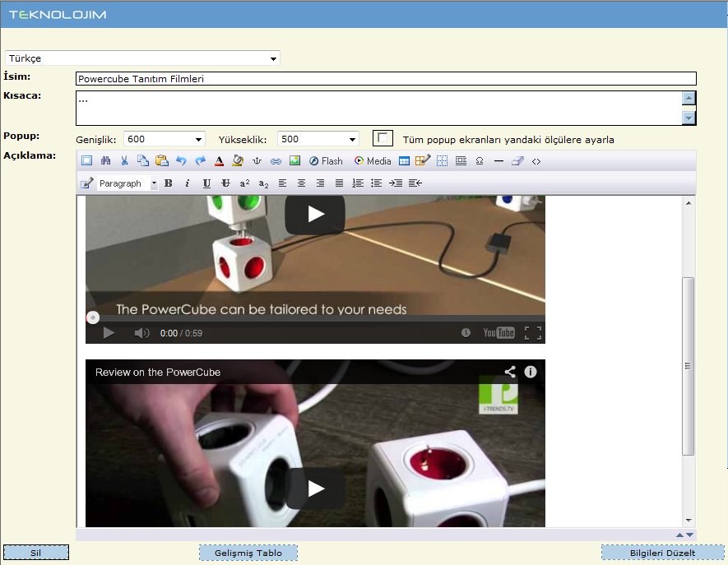Copy selection using the copy icon
Image resolution: width=728 pixels, height=565 pixels.
143,161
